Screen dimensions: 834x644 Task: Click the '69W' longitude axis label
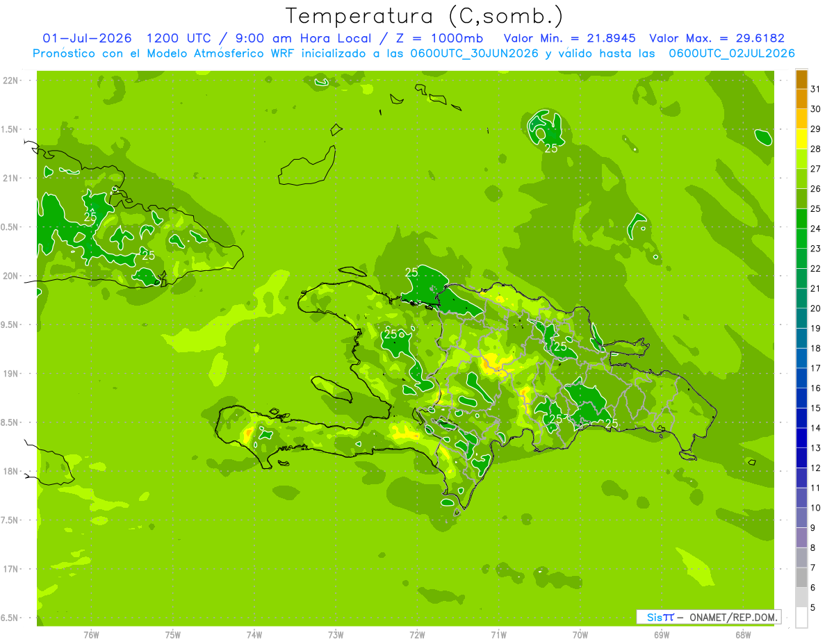coord(662,635)
